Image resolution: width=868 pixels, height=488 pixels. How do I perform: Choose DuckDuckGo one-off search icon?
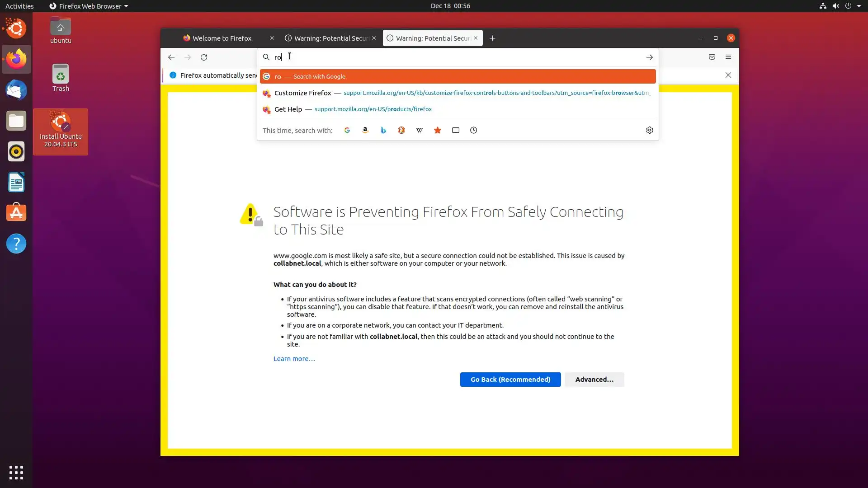tap(401, 130)
